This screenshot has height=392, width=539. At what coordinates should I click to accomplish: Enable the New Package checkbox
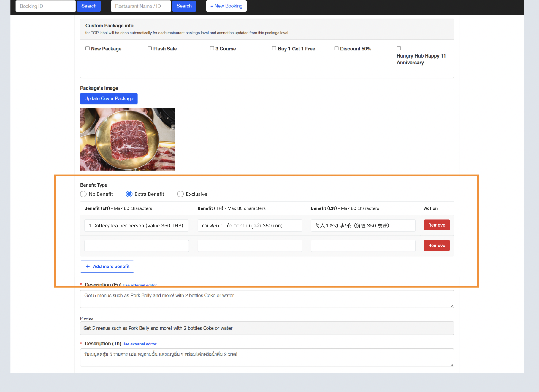click(88, 48)
